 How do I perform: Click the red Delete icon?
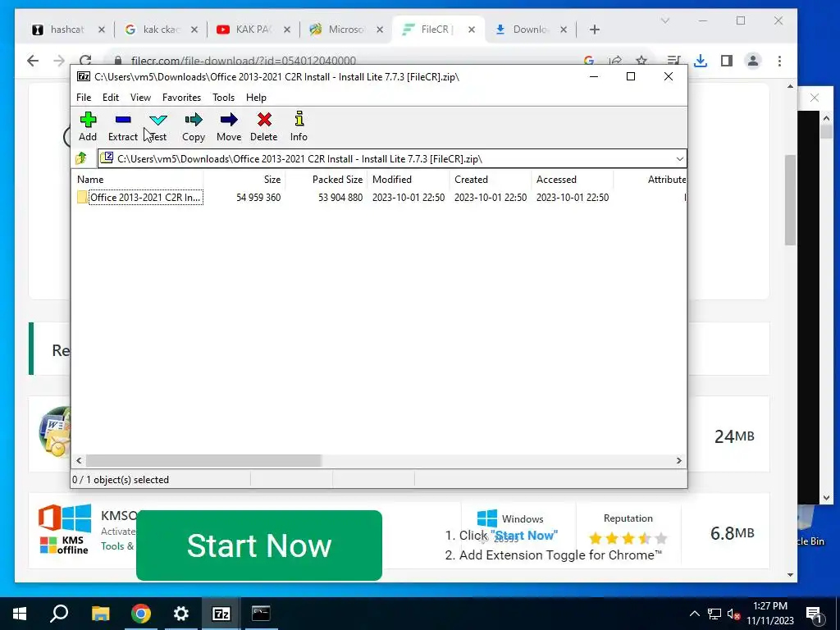coord(264,126)
